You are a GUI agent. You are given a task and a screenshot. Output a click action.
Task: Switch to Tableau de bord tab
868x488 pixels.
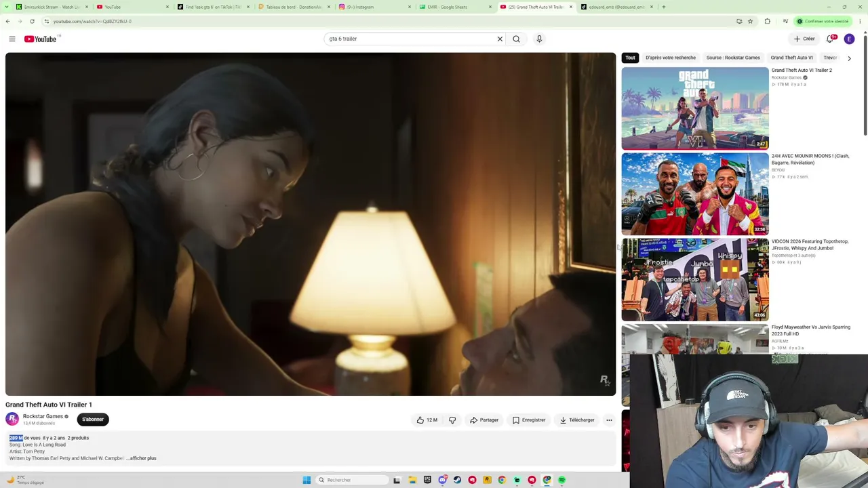[x=294, y=7]
